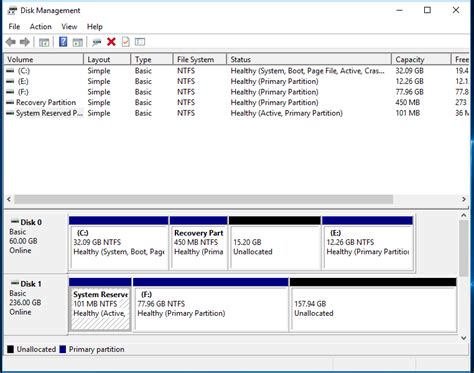Click the Primary partition legend label text
Viewport: 474px width, 373px height.
97,349
